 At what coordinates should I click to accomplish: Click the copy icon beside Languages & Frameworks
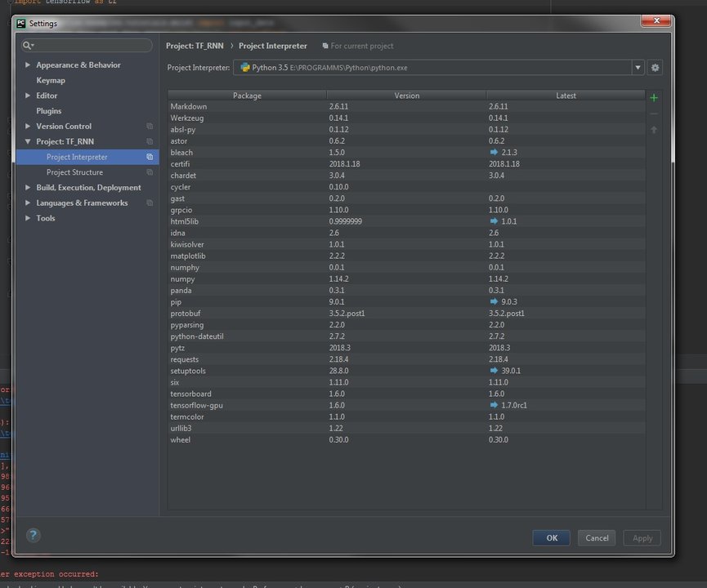(x=150, y=203)
